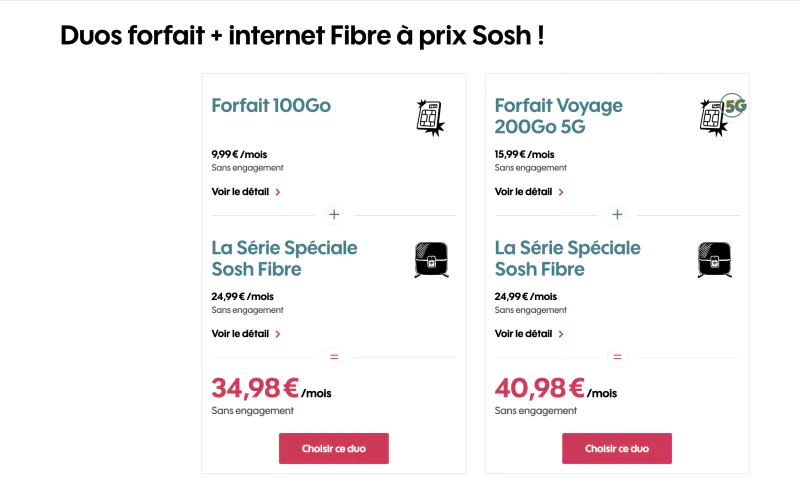Click the equals sign above the 40,98 € price
This screenshot has width=800, height=484.
(617, 357)
